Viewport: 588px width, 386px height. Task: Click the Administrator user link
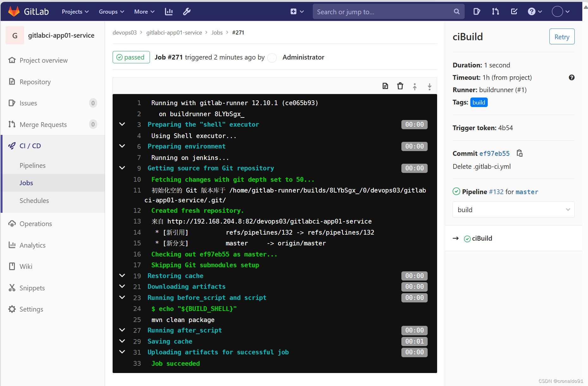tap(303, 57)
